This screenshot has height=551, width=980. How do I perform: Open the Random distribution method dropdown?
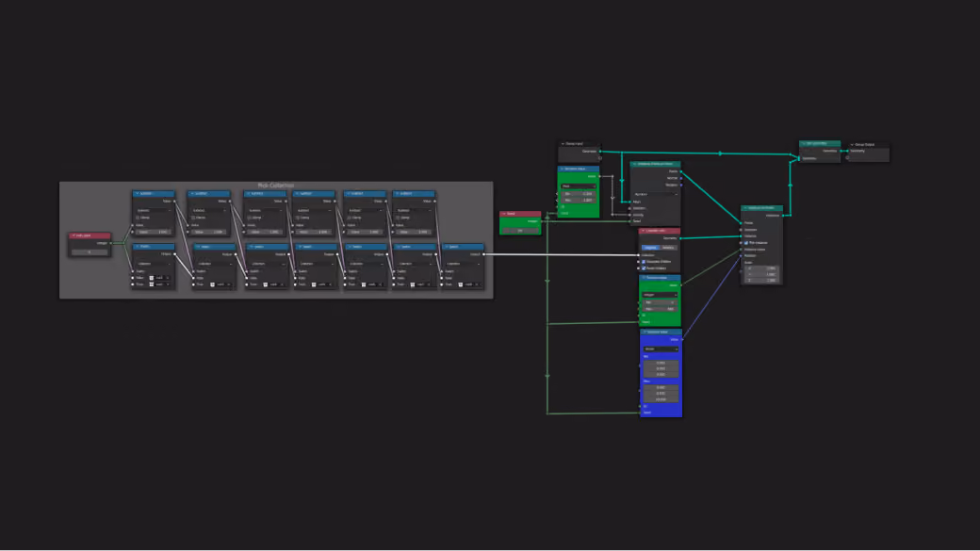coord(655,194)
